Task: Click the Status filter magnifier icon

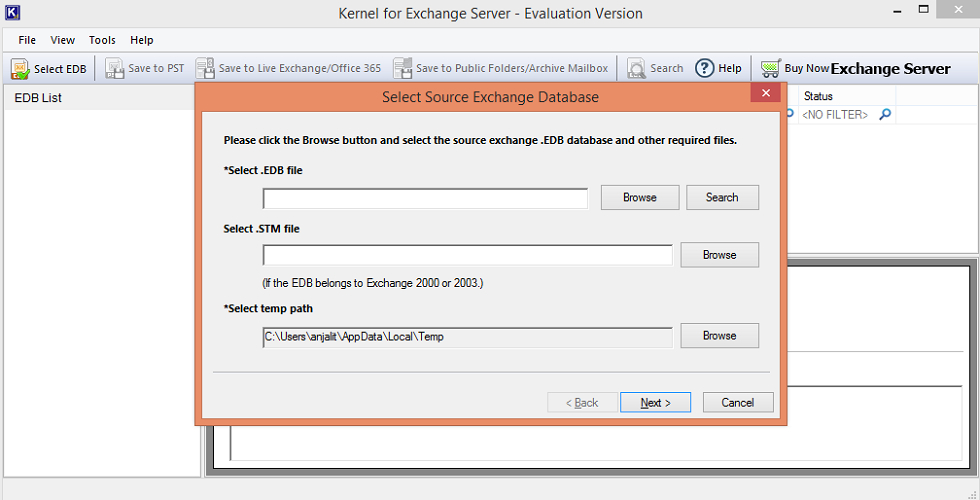Action: (x=884, y=115)
